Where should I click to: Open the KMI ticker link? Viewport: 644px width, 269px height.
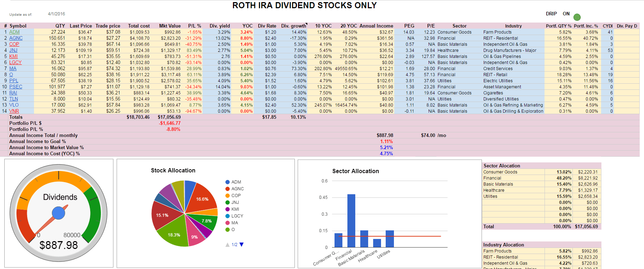13,57
